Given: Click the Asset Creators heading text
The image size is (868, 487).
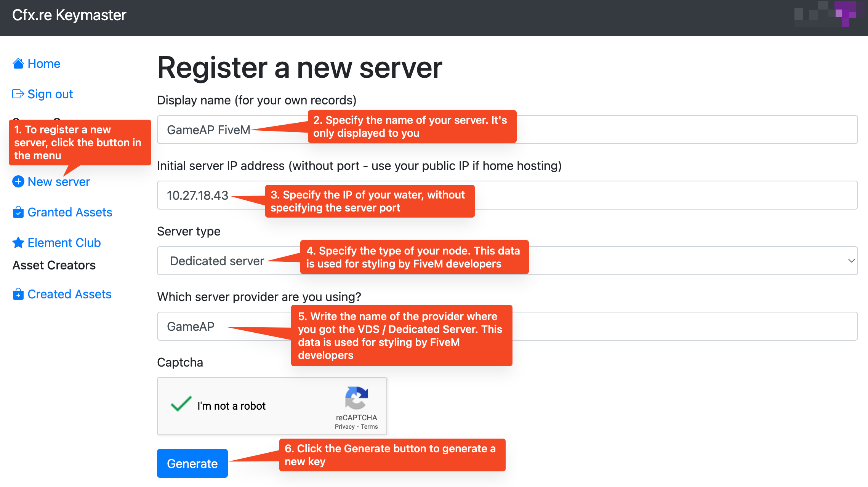Looking at the screenshot, I should (x=54, y=265).
